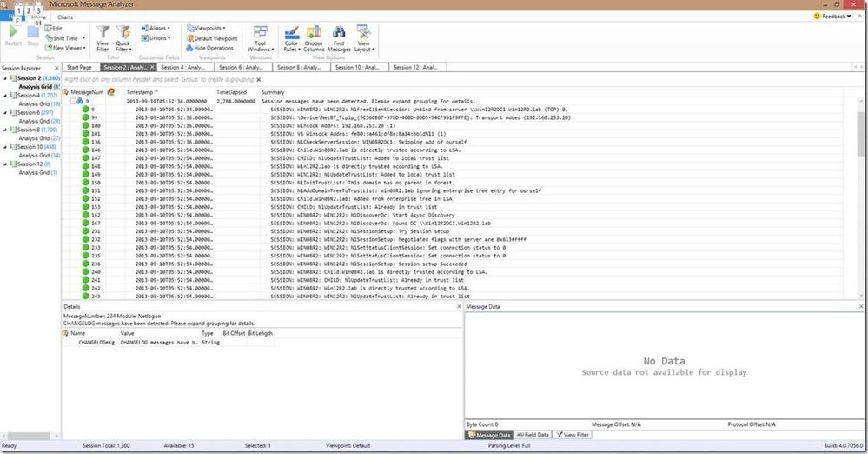Viewport: 868px width, 454px height.
Task: Open the Feedback menu
Action: pos(832,16)
